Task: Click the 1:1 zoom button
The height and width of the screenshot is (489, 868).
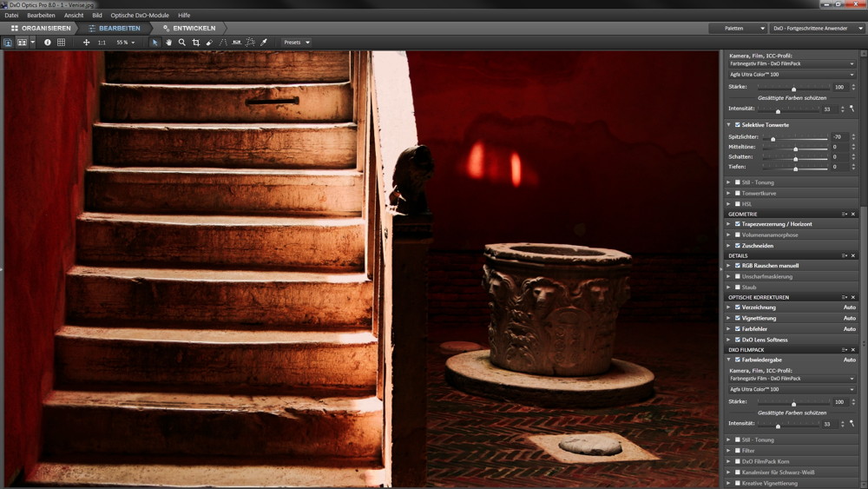Action: pos(102,42)
